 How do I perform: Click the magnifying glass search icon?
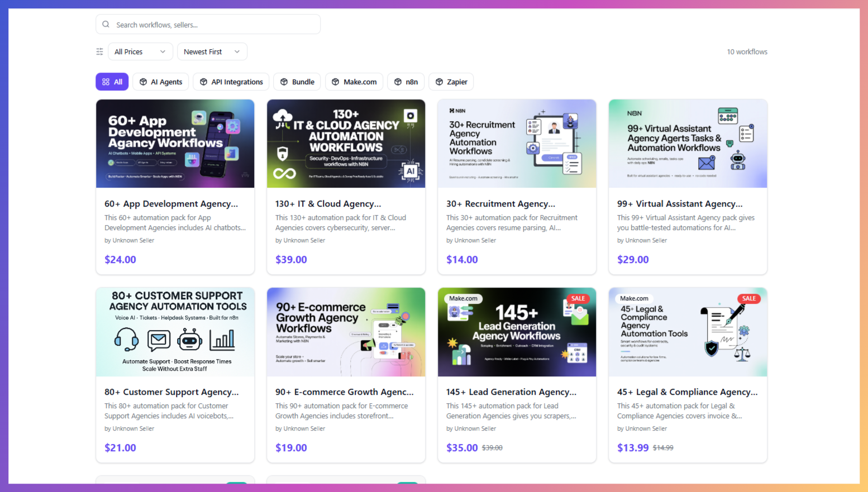(106, 24)
